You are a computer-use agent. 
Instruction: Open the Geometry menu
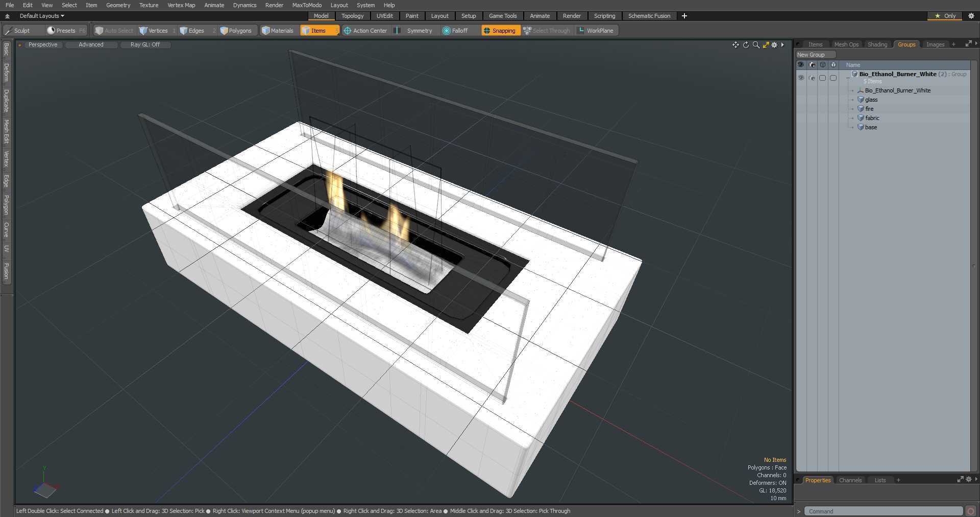pos(118,5)
